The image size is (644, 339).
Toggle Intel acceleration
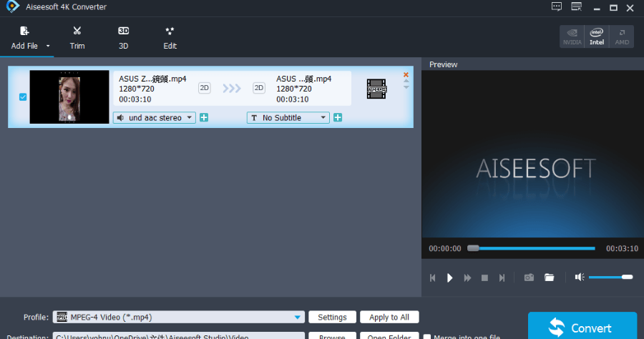597,36
